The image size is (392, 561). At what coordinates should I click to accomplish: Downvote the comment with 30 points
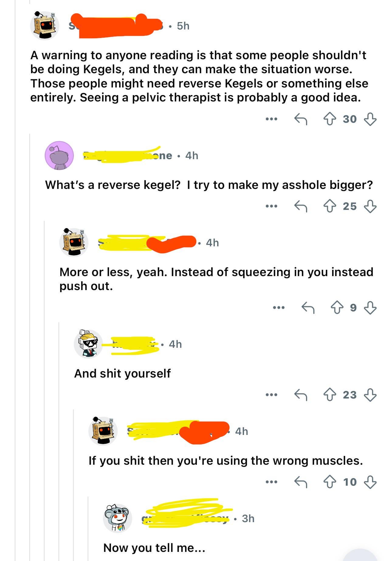point(370,119)
